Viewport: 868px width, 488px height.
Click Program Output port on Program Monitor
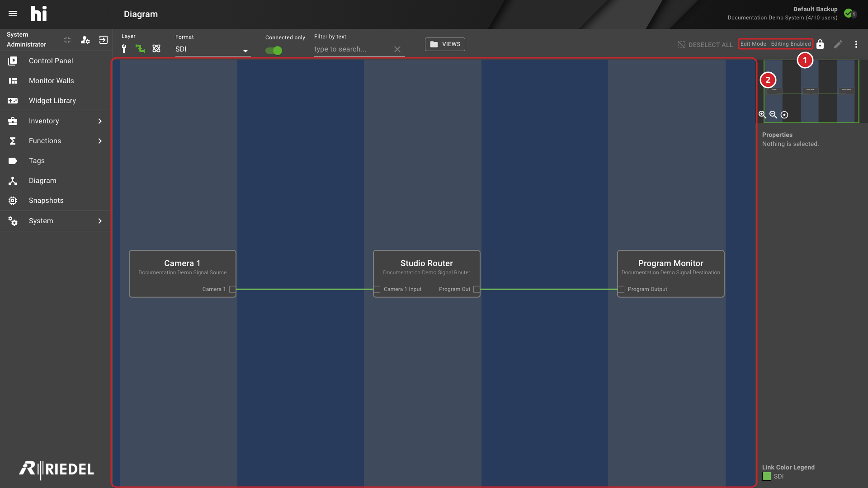coord(621,289)
